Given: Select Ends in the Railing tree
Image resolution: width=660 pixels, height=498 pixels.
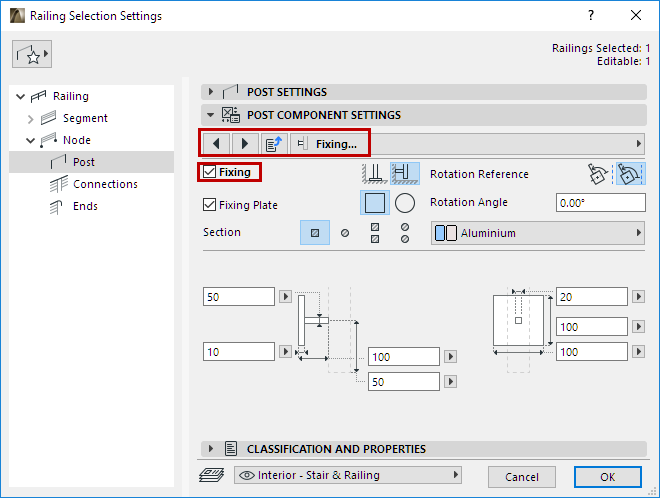Looking at the screenshot, I should tap(87, 206).
